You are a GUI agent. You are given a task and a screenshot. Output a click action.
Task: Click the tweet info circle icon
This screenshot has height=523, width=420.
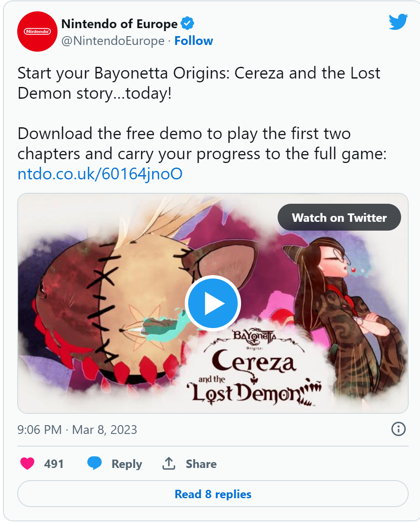click(398, 429)
